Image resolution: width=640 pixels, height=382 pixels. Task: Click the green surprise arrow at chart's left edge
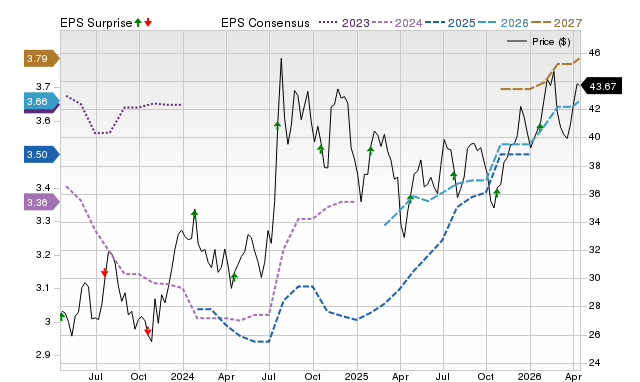[x=62, y=316]
